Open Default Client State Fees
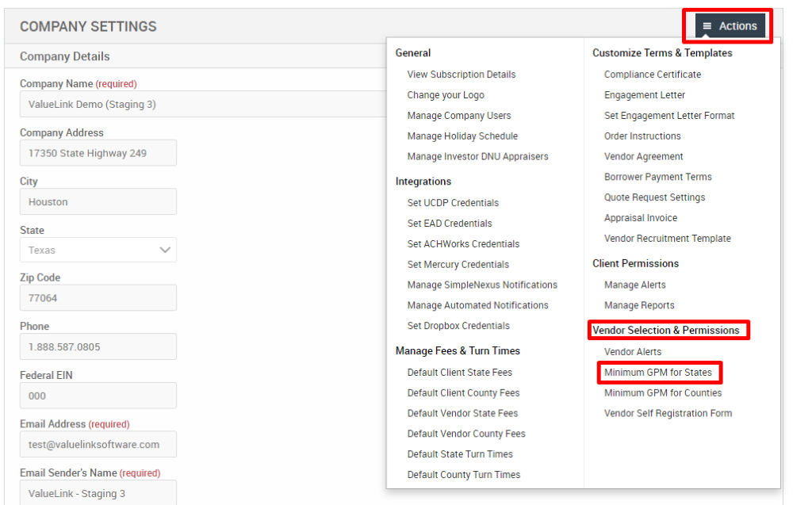The image size is (812, 505). coord(459,373)
